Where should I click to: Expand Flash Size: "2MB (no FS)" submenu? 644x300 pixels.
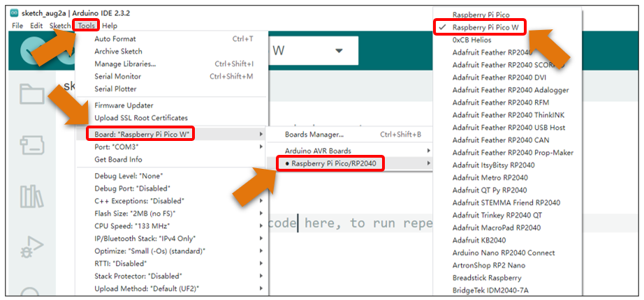point(172,213)
